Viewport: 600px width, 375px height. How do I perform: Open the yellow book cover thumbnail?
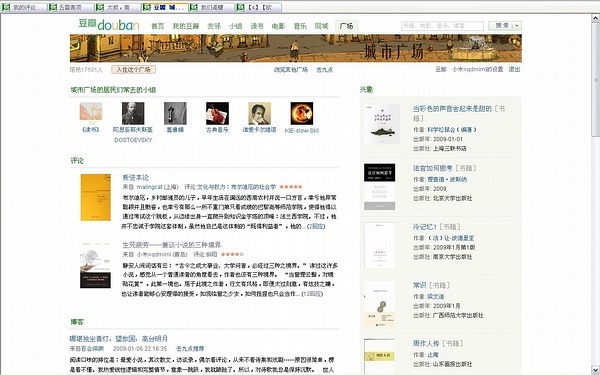(95, 197)
